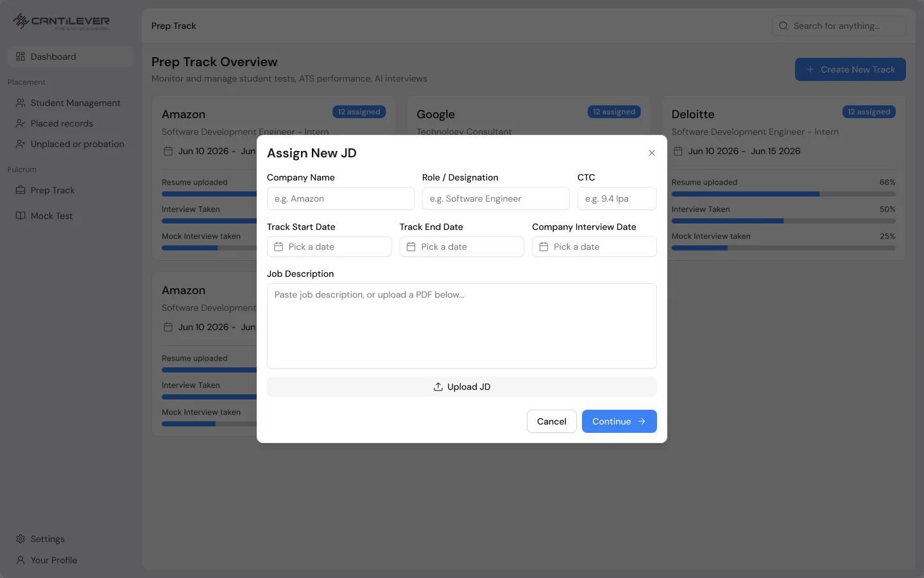Screen dimensions: 924x578
Task: Click 12 assigned badge on top Amazon card
Action: click(x=359, y=112)
